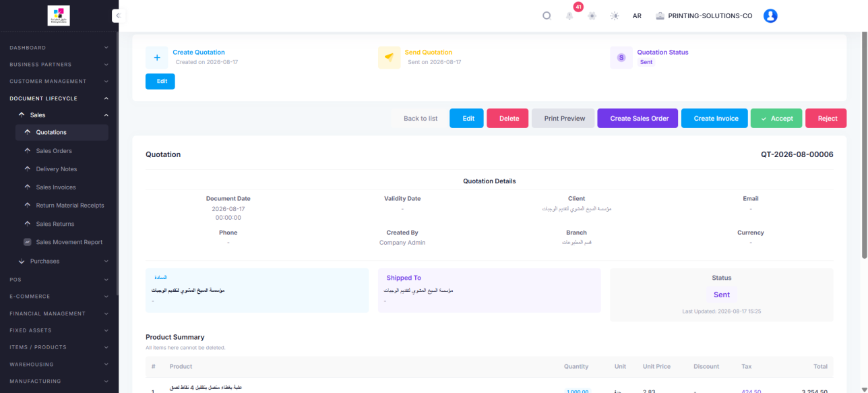Click quotation number QT-2026-08-00006

pos(797,154)
